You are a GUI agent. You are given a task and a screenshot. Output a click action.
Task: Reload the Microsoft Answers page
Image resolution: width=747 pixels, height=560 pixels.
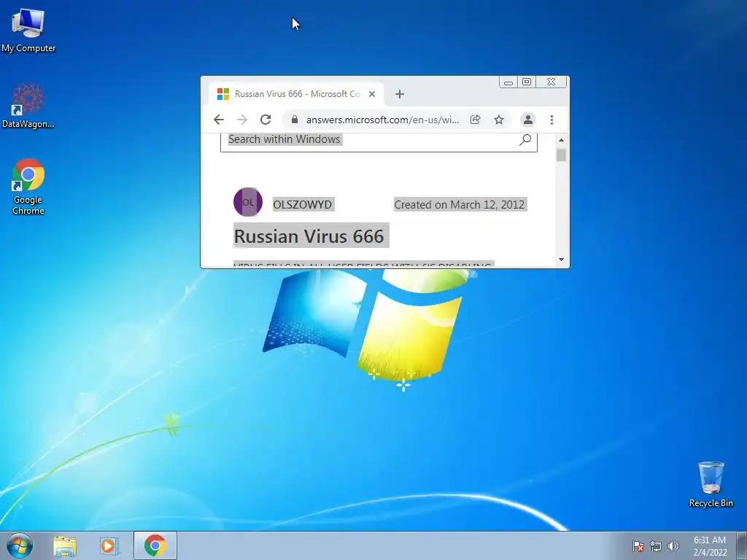pyautogui.click(x=266, y=120)
